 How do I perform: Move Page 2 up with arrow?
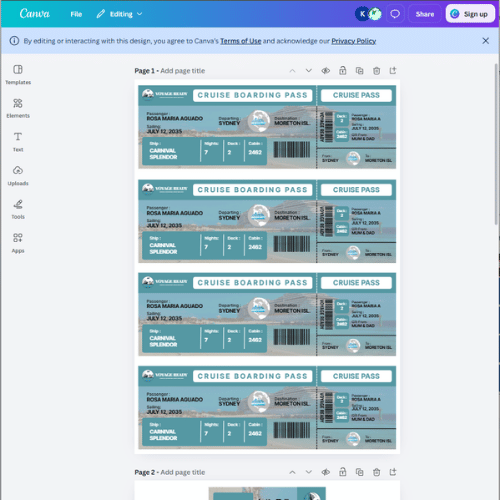(292, 472)
